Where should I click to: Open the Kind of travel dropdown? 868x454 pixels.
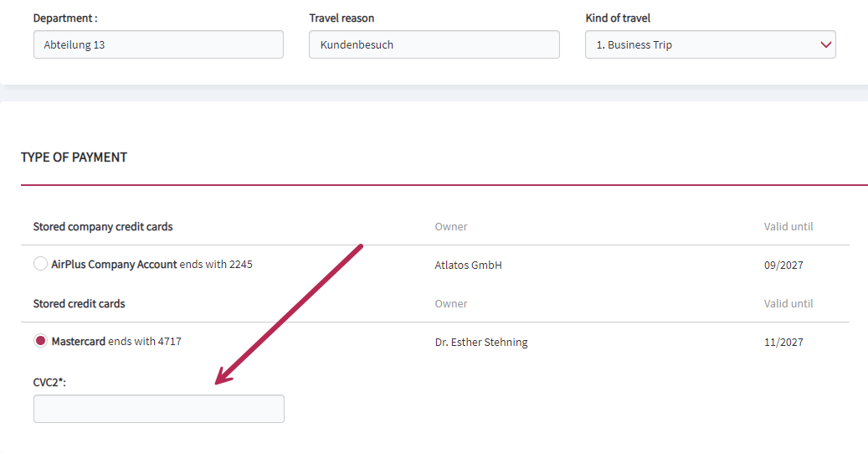[711, 45]
